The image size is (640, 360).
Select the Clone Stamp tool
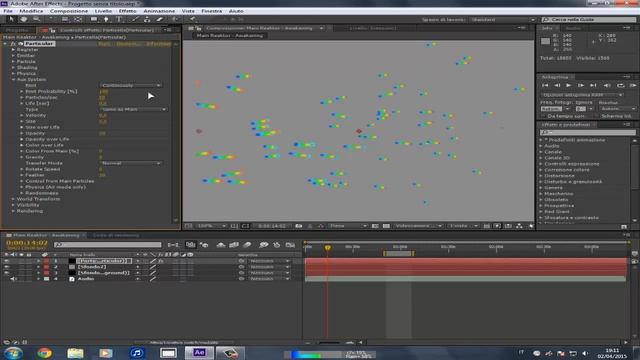click(147, 19)
